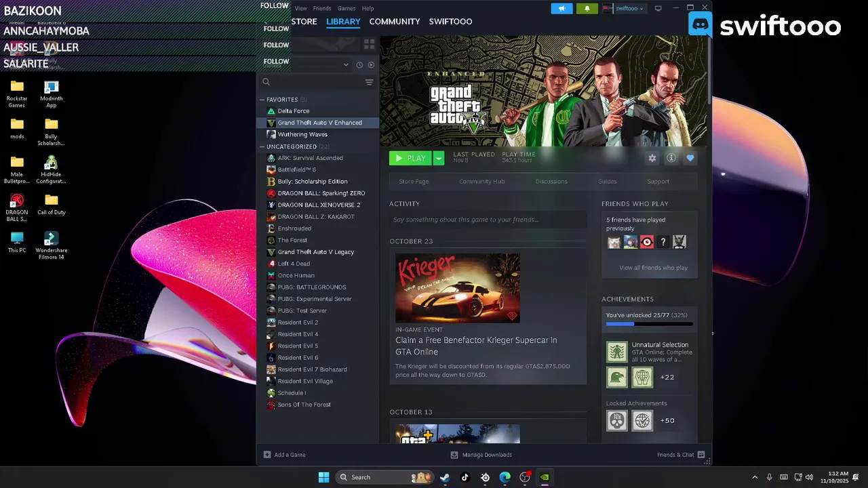The width and height of the screenshot is (868, 488).
Task: Click the activity status input field
Action: coord(488,220)
